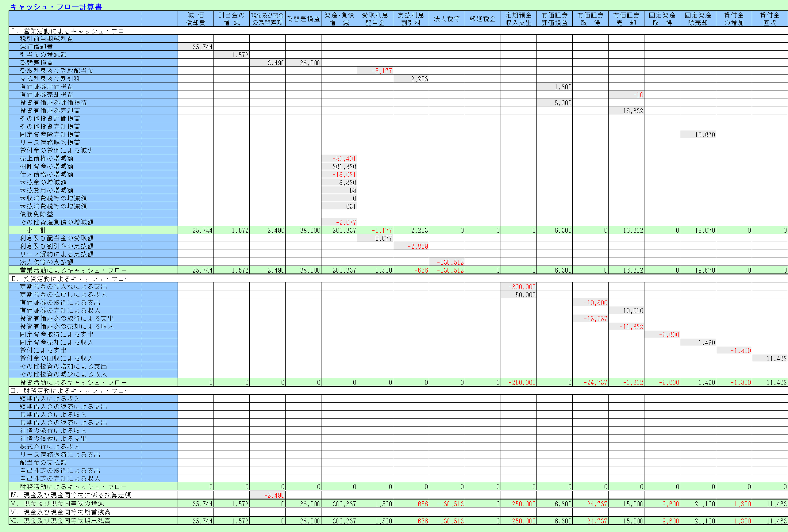
Task: Click the 小 計 row label
Action: [36, 230]
